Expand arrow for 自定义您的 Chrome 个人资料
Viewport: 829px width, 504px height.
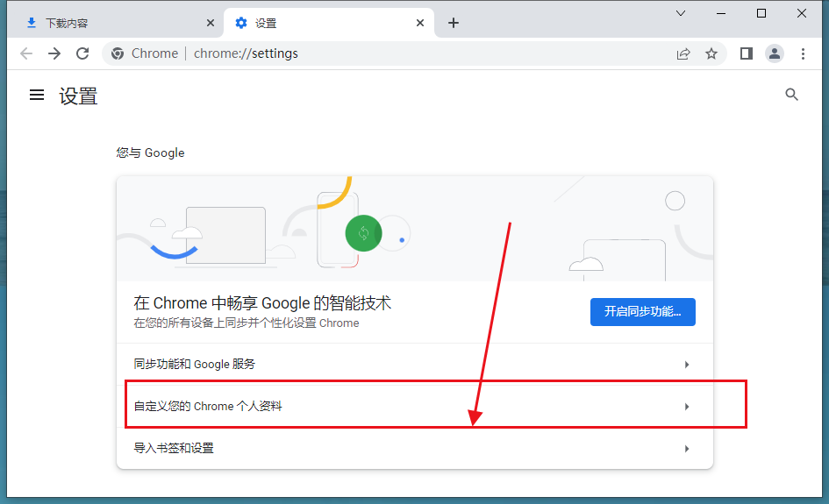(687, 406)
